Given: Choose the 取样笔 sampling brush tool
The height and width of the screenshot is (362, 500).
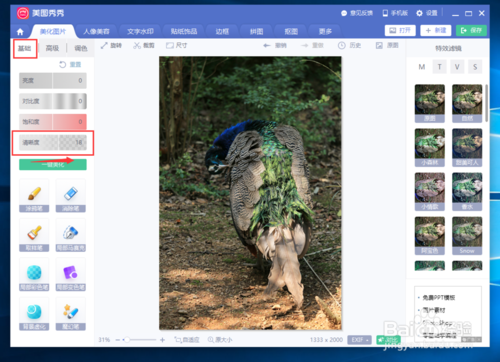Looking at the screenshot, I should (x=34, y=235).
